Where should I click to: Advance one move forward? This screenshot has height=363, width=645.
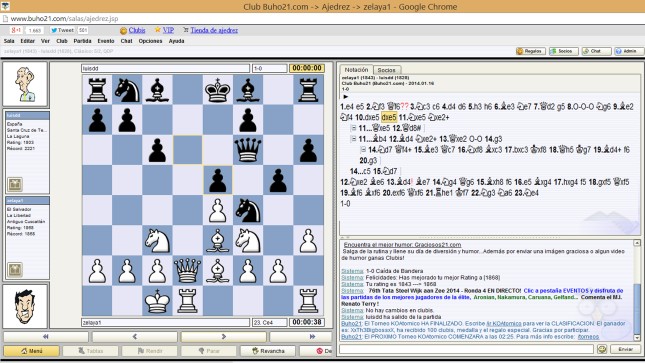pos(223,337)
